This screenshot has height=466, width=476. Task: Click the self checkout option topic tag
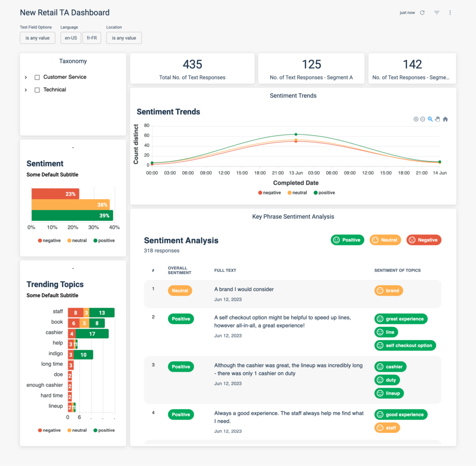(405, 346)
